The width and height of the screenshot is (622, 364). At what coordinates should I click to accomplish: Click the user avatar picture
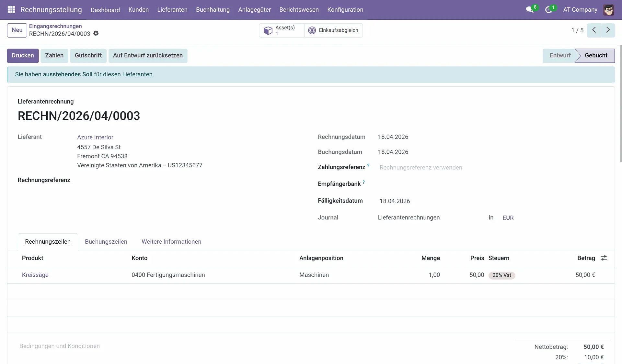point(608,10)
